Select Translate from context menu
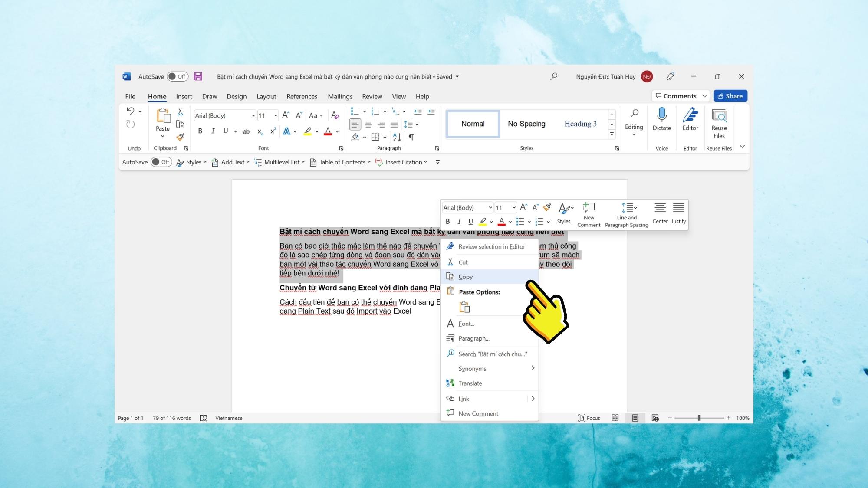This screenshot has height=488, width=868. [470, 383]
